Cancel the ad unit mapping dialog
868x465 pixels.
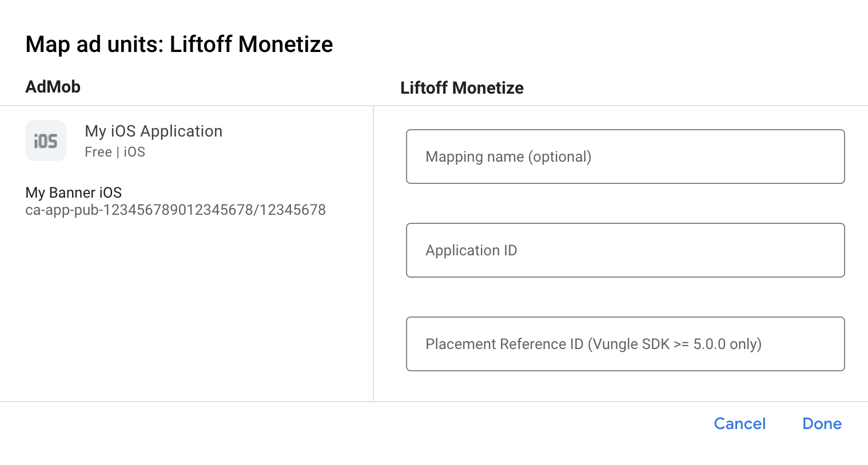(739, 423)
